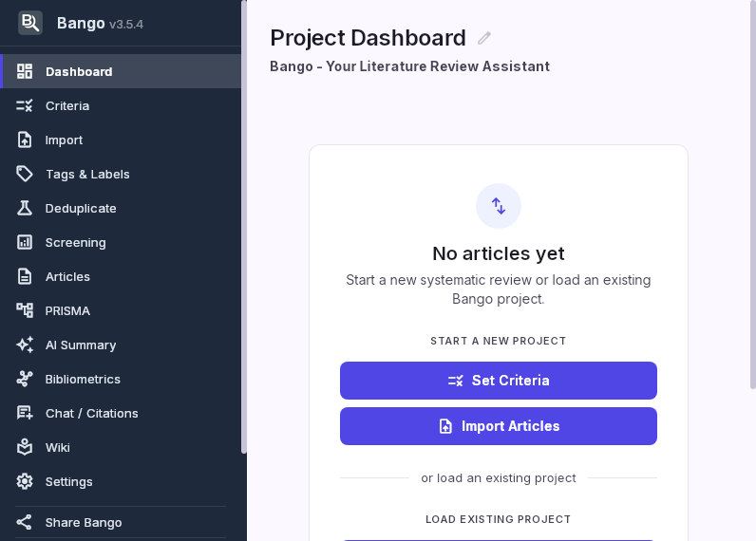This screenshot has width=756, height=541.
Task: Click the sidebar vertical scrollbar
Action: tap(244, 227)
